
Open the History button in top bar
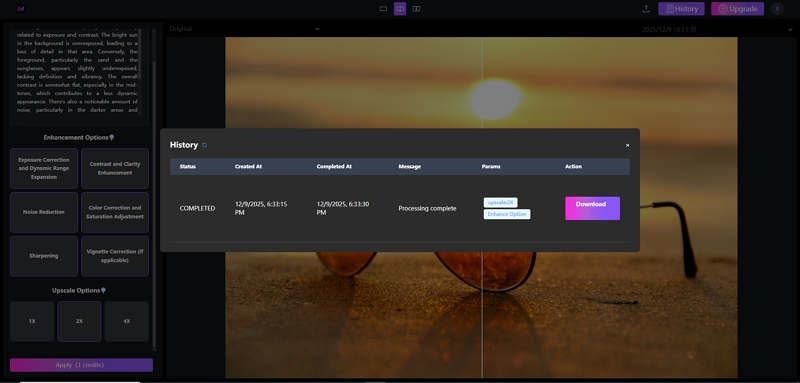681,9
